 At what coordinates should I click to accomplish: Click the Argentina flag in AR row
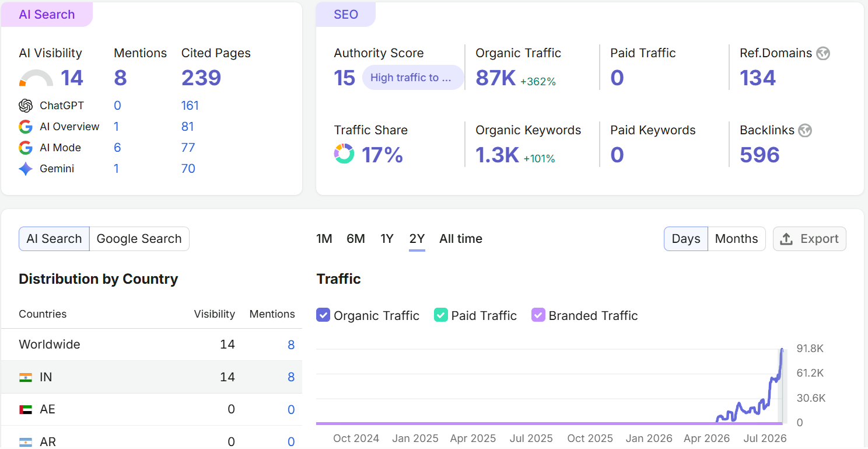tap(26, 442)
